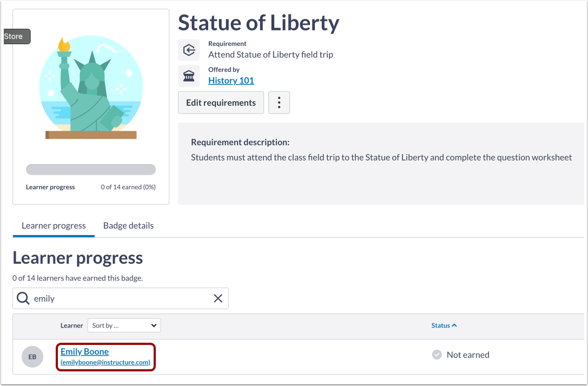Click the EB avatar circle
The image size is (588, 386).
[32, 357]
